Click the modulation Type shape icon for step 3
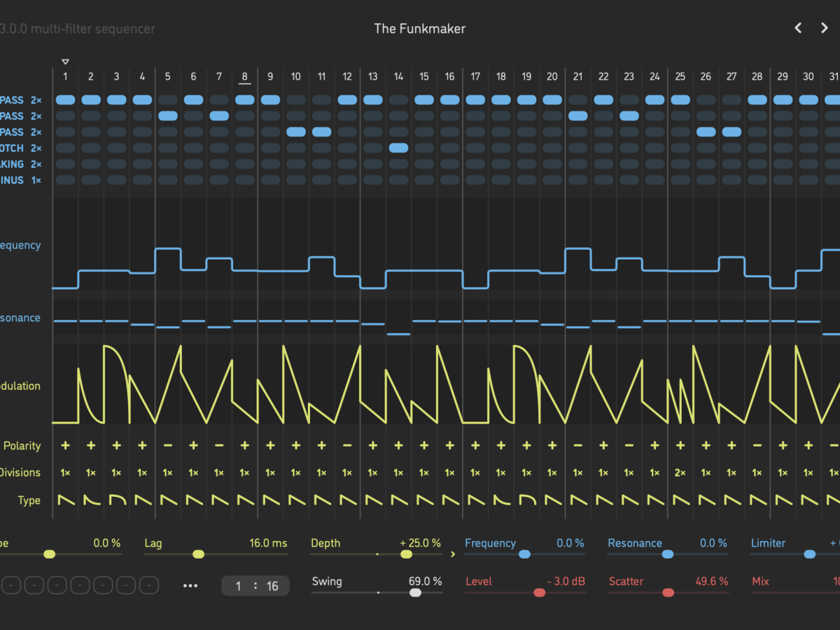 [116, 500]
